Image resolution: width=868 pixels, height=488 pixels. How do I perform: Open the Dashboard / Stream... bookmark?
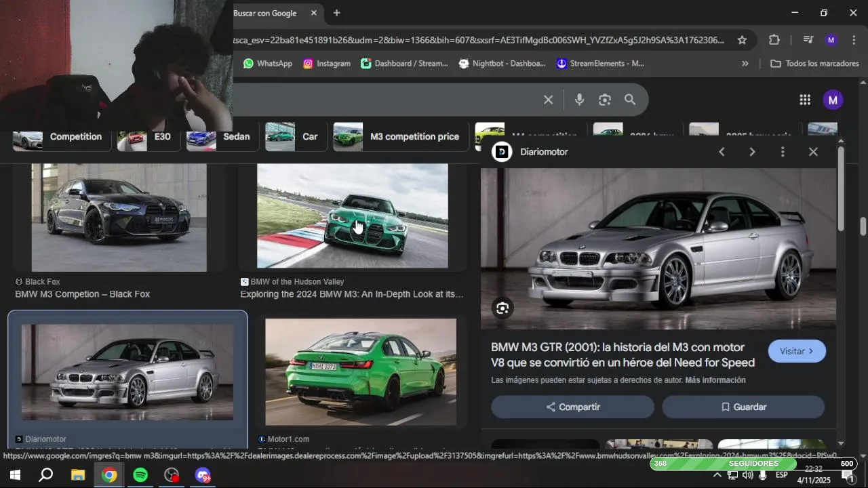[x=404, y=63]
